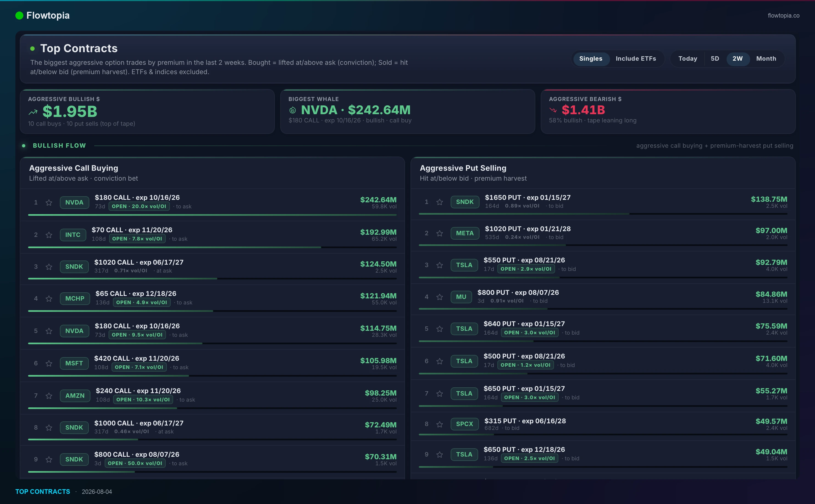Click the $97.00M premium value
Image resolution: width=815 pixels, height=504 pixels.
pos(771,230)
